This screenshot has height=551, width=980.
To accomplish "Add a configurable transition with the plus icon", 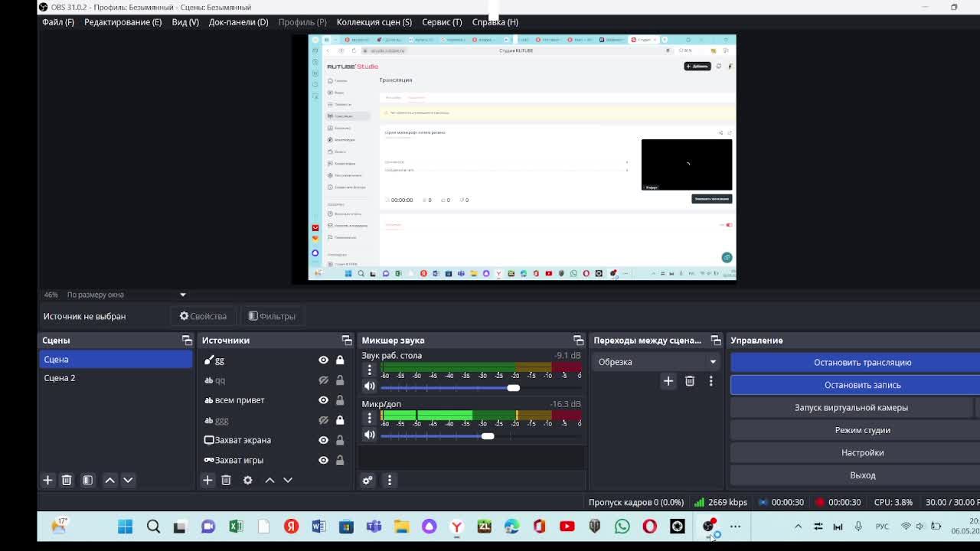I will (x=668, y=381).
